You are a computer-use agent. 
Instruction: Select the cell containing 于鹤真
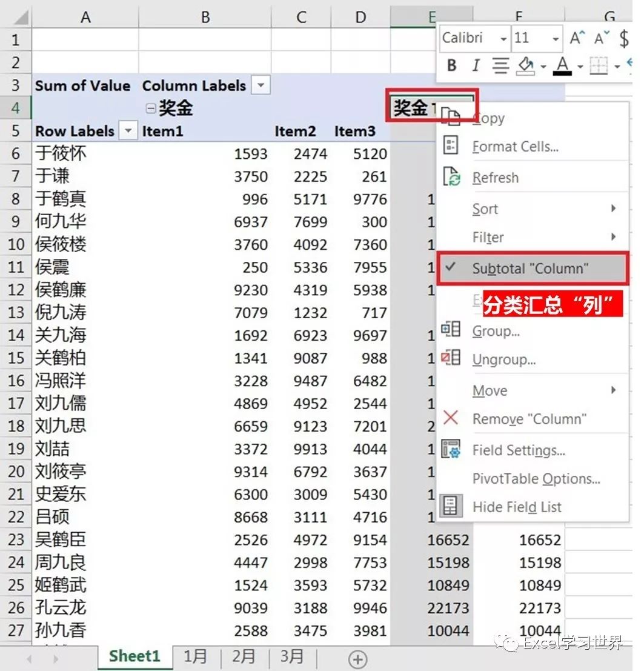click(x=61, y=199)
